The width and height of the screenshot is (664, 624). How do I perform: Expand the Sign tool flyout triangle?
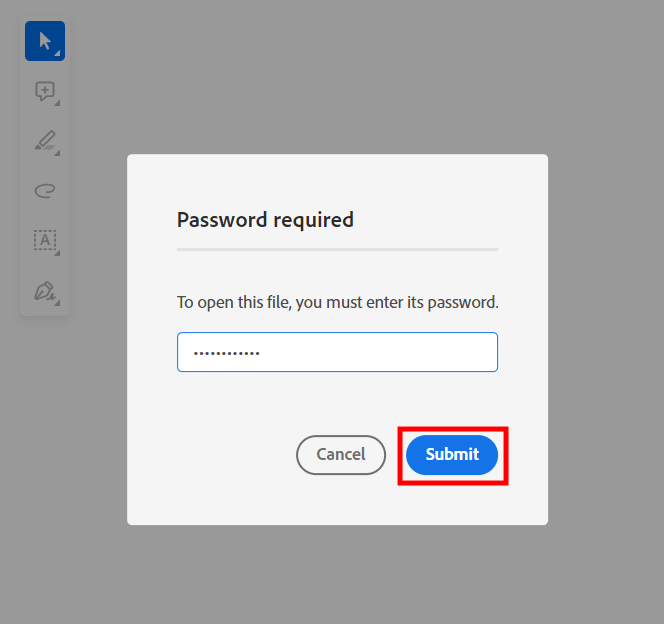pos(58,303)
